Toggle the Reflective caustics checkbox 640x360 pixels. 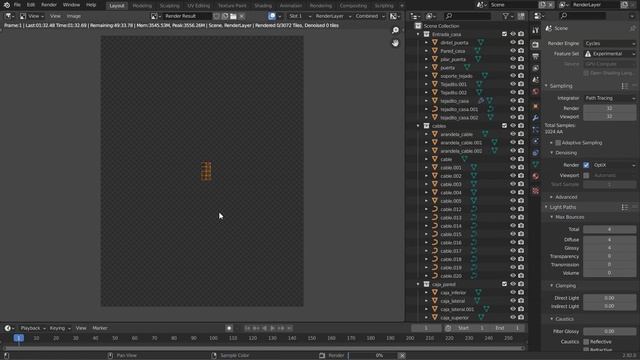(586, 342)
